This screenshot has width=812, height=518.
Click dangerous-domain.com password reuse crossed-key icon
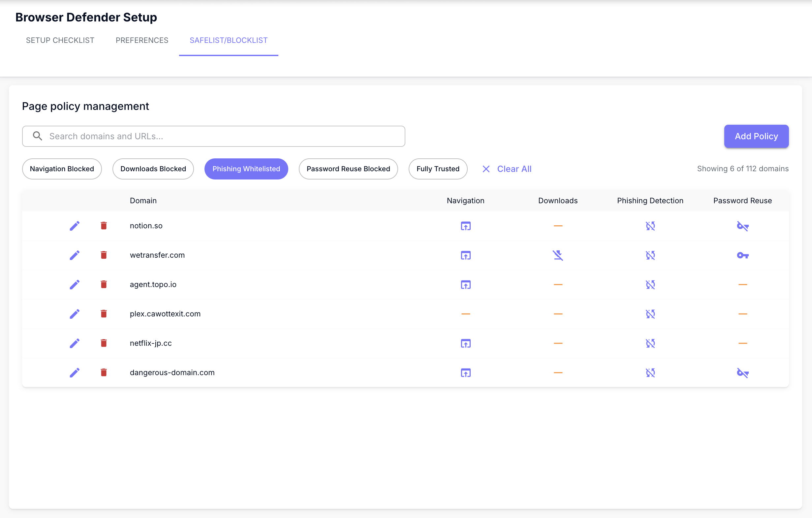pyautogui.click(x=742, y=372)
